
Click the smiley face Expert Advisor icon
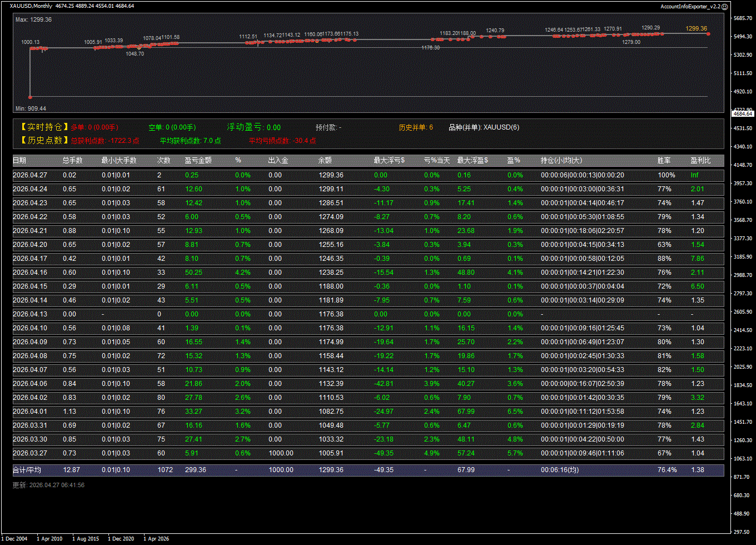(x=724, y=6)
